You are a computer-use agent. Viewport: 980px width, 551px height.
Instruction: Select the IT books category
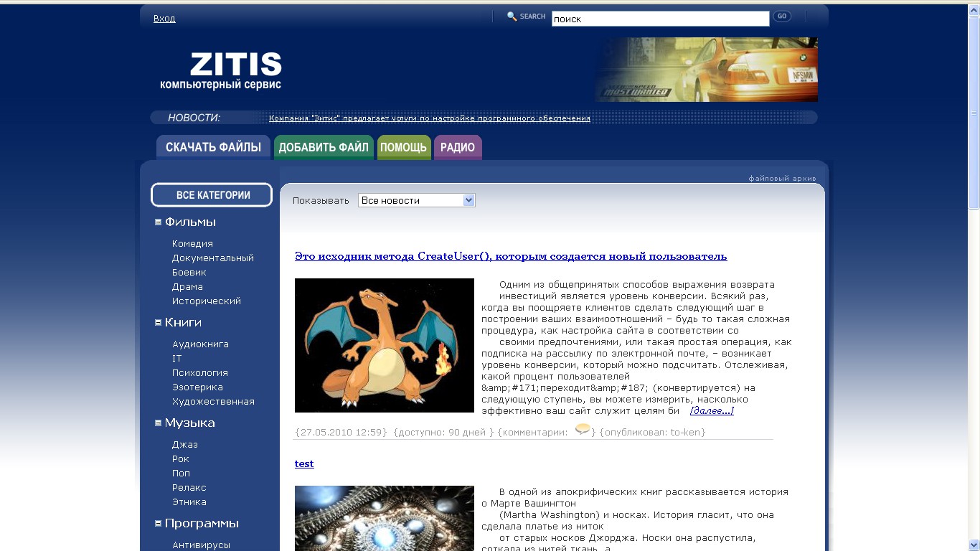tap(177, 359)
